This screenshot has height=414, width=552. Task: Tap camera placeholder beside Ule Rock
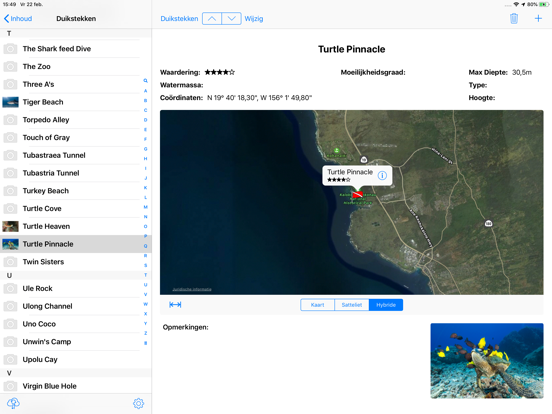(x=10, y=289)
